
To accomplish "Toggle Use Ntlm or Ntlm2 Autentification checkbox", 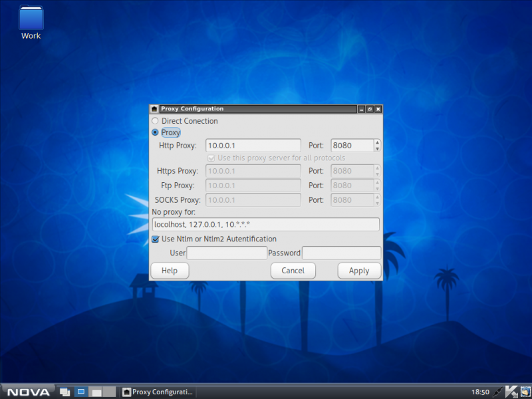I will 156,239.
